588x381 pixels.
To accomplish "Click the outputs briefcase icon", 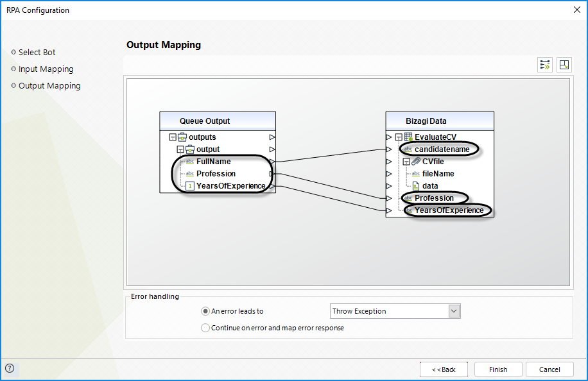I will click(x=182, y=137).
